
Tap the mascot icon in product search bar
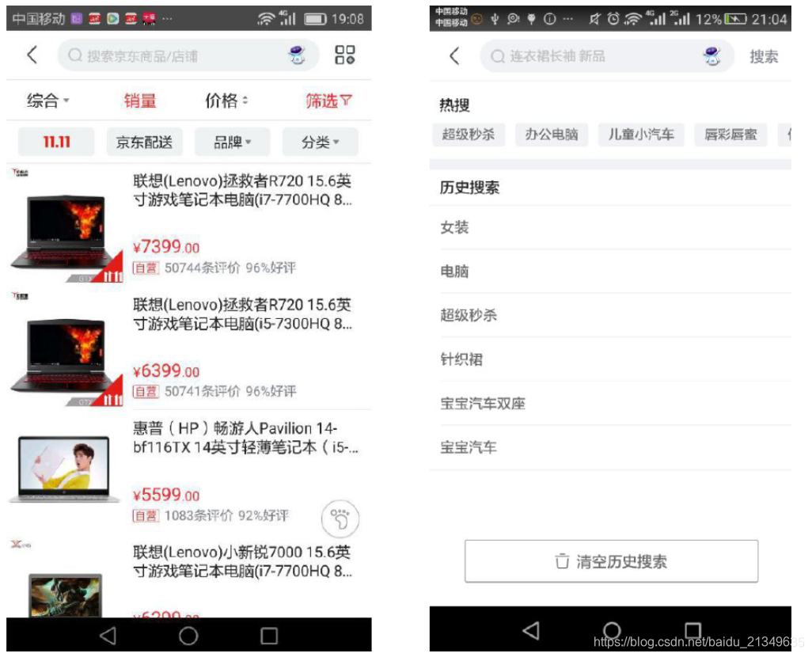coord(297,55)
